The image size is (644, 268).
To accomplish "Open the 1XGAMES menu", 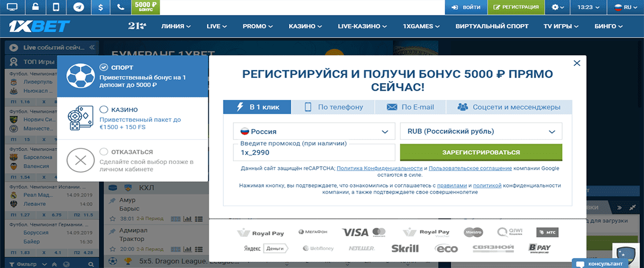I will point(422,26).
